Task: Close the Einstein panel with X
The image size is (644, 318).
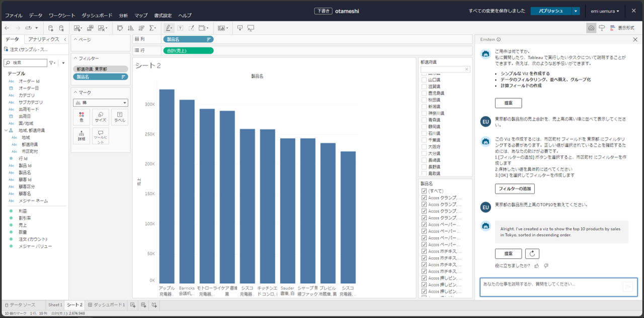Action: point(635,39)
